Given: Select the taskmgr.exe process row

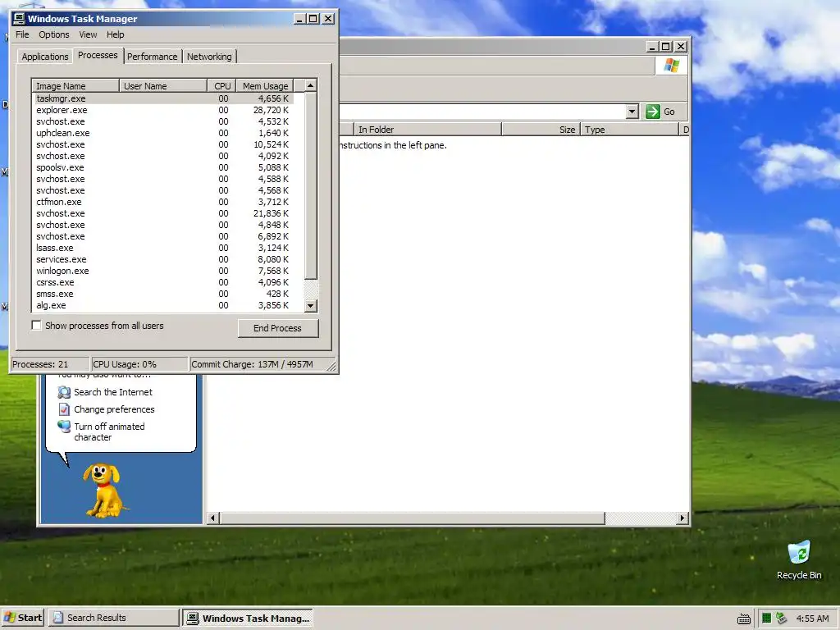Looking at the screenshot, I should pos(163,98).
